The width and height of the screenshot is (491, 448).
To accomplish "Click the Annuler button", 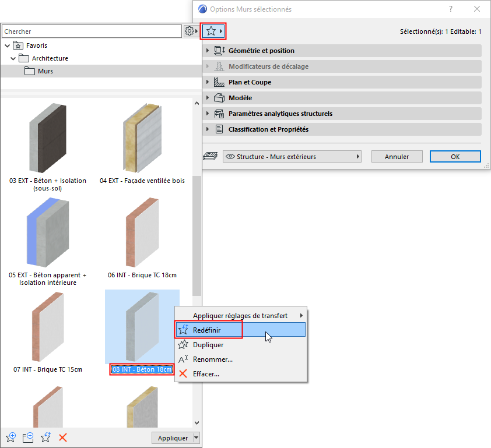I will click(397, 156).
